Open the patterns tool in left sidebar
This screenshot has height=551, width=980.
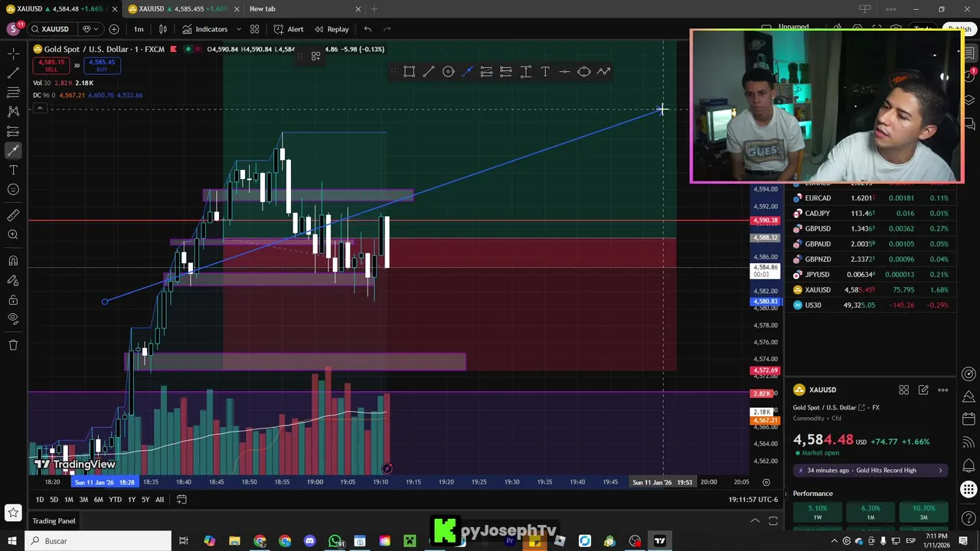click(x=13, y=112)
